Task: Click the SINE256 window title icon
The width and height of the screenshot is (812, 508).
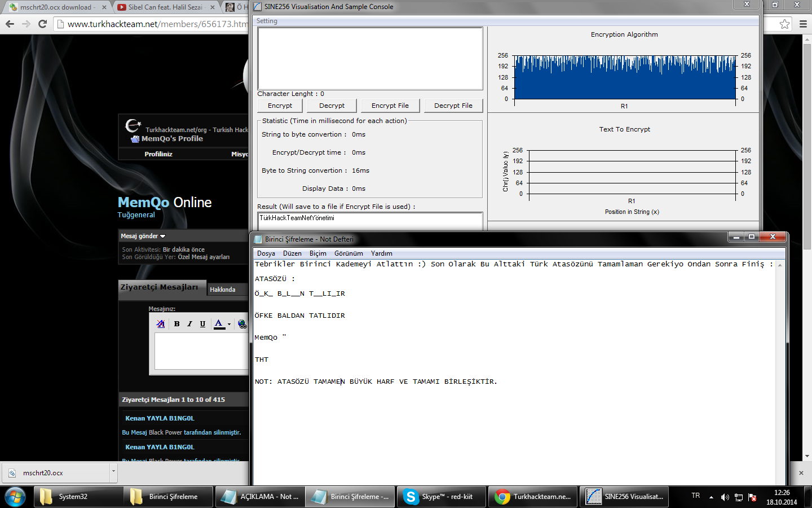Action: pyautogui.click(x=257, y=7)
